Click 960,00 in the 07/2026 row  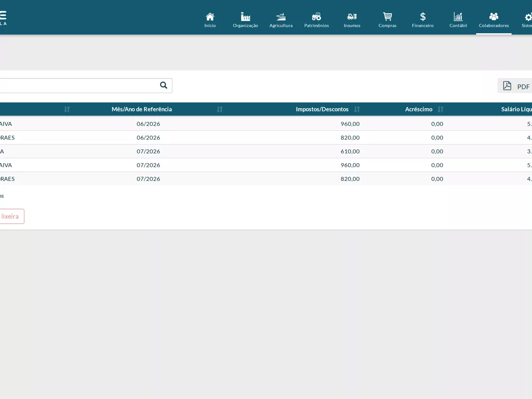(x=350, y=165)
